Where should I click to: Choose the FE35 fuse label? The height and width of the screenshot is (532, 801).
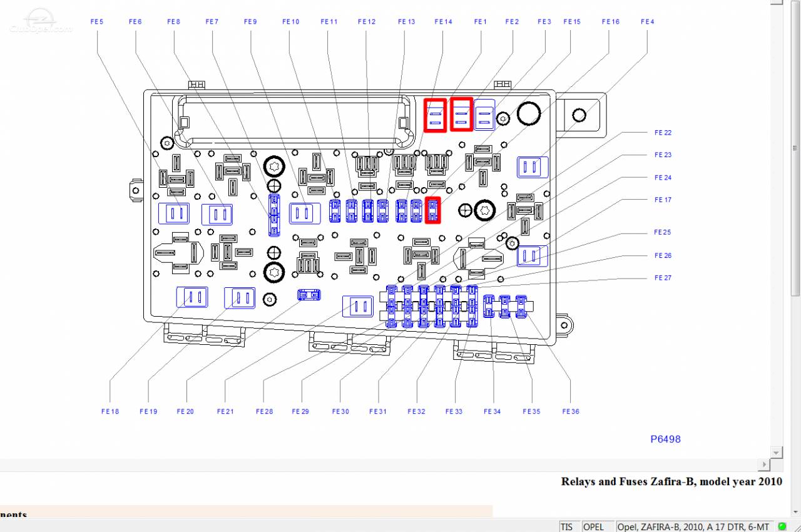(531, 412)
